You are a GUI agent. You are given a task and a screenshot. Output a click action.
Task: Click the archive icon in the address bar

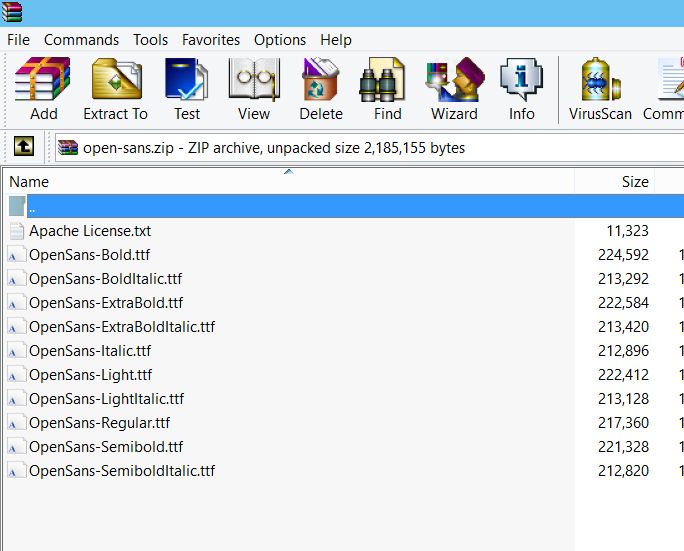(x=68, y=147)
